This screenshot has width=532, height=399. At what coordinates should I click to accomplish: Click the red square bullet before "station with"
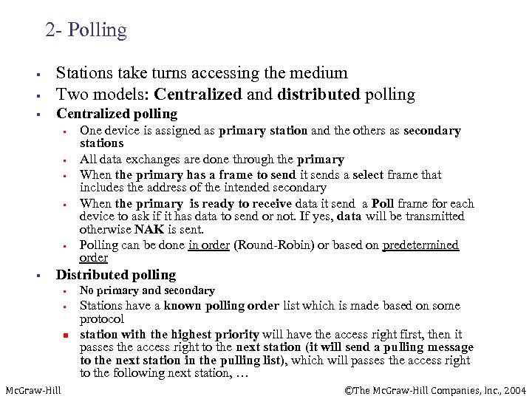pos(65,335)
